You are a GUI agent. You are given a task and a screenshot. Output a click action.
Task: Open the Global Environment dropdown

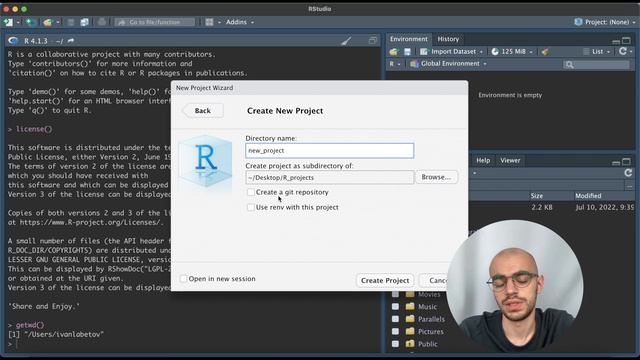tap(448, 64)
